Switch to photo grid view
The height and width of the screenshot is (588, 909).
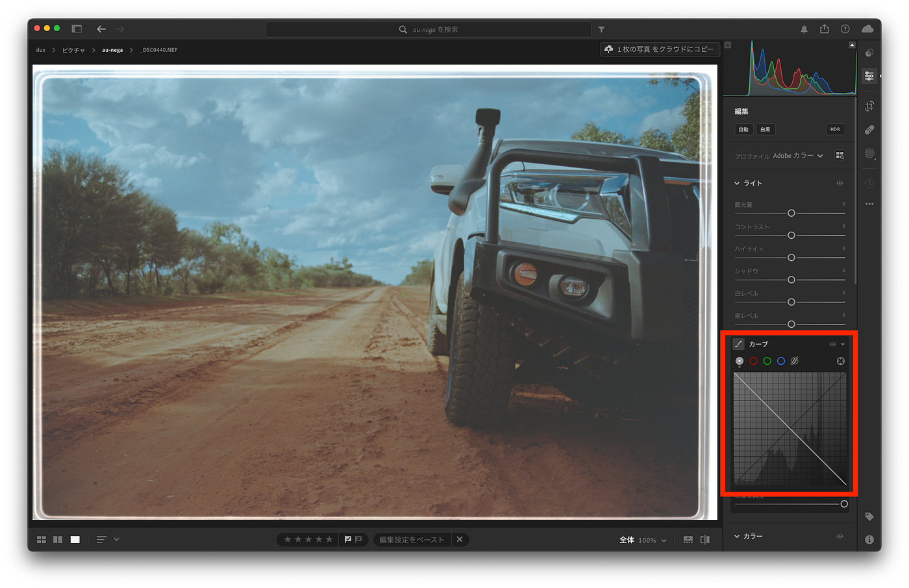pos(42,539)
